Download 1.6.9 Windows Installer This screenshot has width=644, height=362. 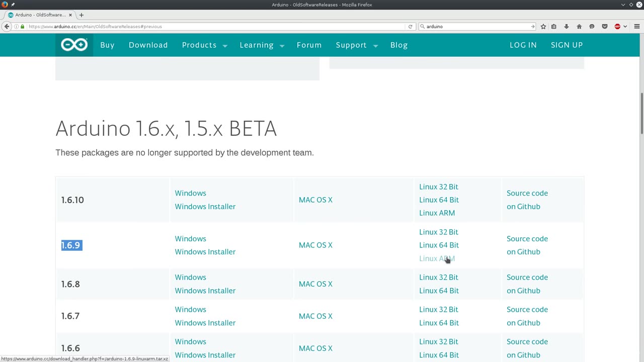coord(205,252)
